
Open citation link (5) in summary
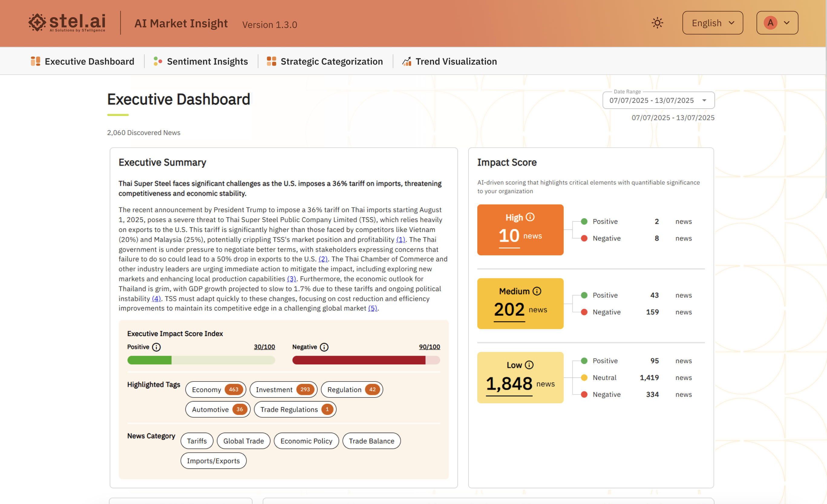tap(373, 308)
